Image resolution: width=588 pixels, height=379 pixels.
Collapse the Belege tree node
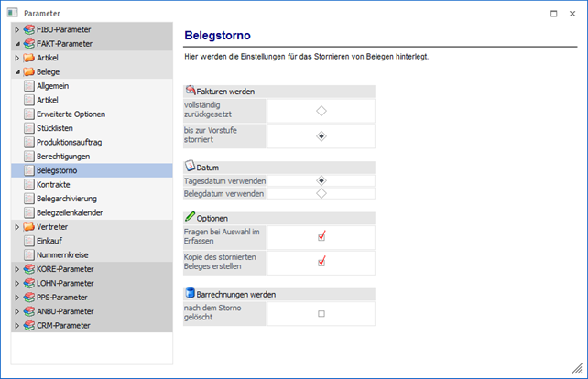(16, 71)
